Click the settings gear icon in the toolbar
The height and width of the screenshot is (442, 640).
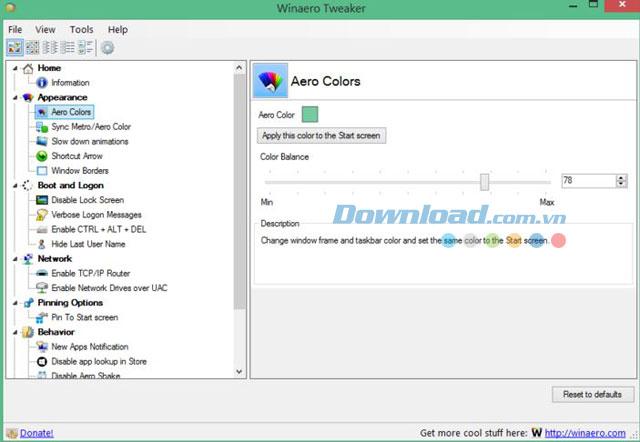click(107, 47)
